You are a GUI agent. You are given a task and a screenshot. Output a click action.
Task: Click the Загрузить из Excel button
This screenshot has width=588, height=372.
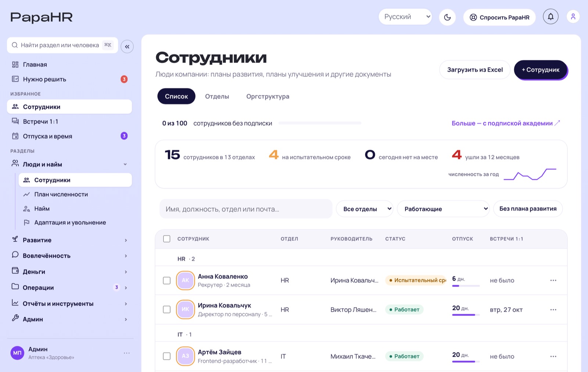coord(475,70)
